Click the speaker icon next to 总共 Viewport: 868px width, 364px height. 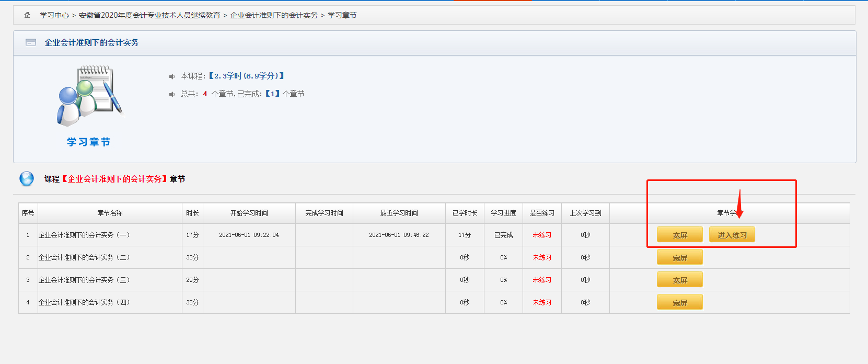click(172, 94)
